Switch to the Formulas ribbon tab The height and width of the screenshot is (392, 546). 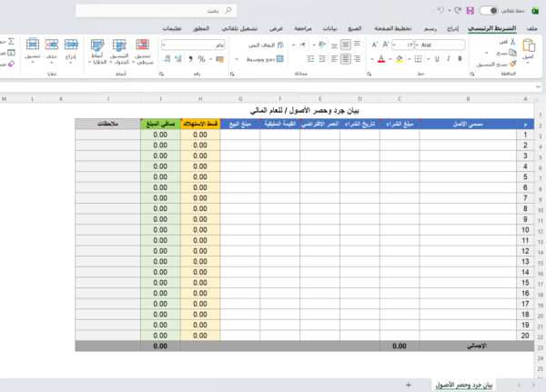pos(355,28)
